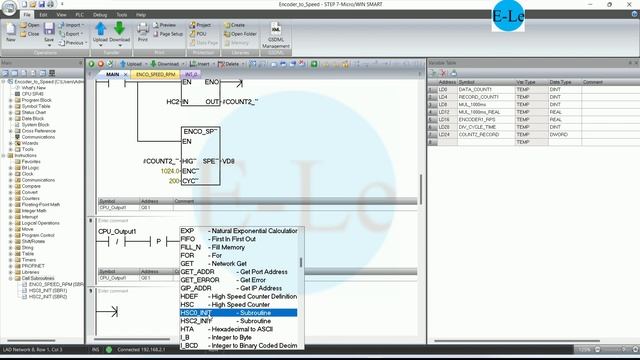Screen dimensions: 640x360
Task: Click Close project in ribbon
Action: pyautogui.click(x=30, y=34)
